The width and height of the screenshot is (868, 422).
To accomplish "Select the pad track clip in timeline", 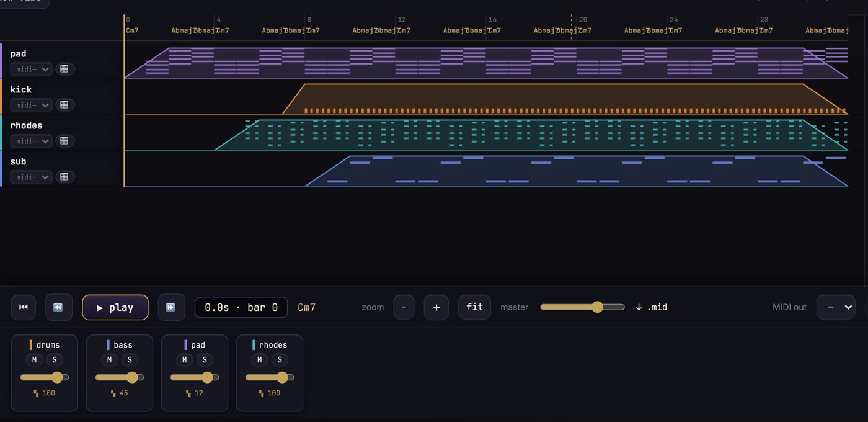I will [x=486, y=63].
